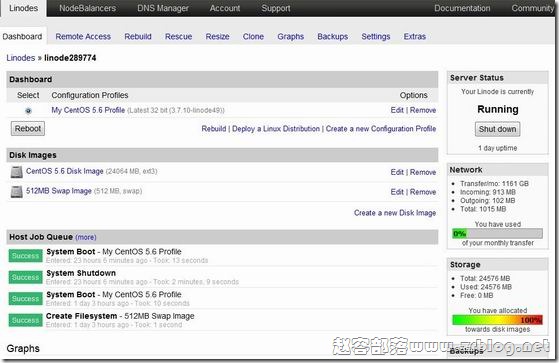
Task: Go to DNS Manager
Action: point(163,8)
